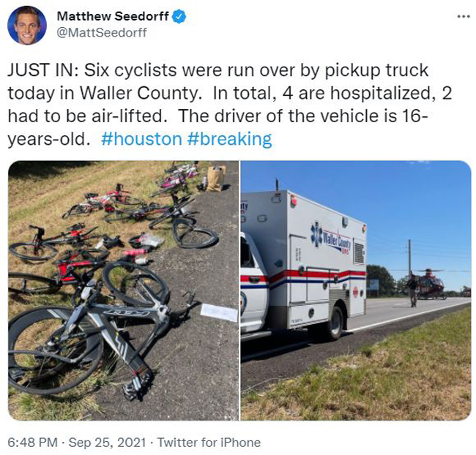This screenshot has width=476, height=455.
Task: Click the Sep 25, 2021 date
Action: pos(107,443)
